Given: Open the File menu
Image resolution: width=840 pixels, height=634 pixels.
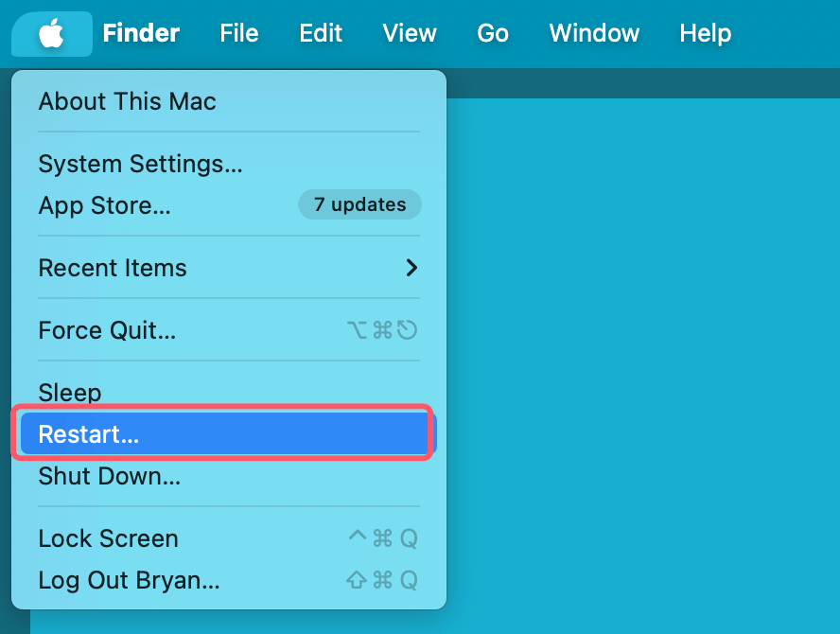Looking at the screenshot, I should (238, 33).
